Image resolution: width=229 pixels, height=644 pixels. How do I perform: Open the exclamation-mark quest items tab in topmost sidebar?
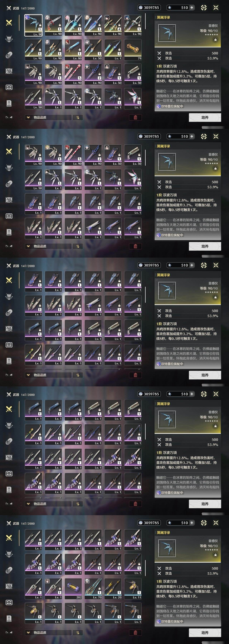9,103
